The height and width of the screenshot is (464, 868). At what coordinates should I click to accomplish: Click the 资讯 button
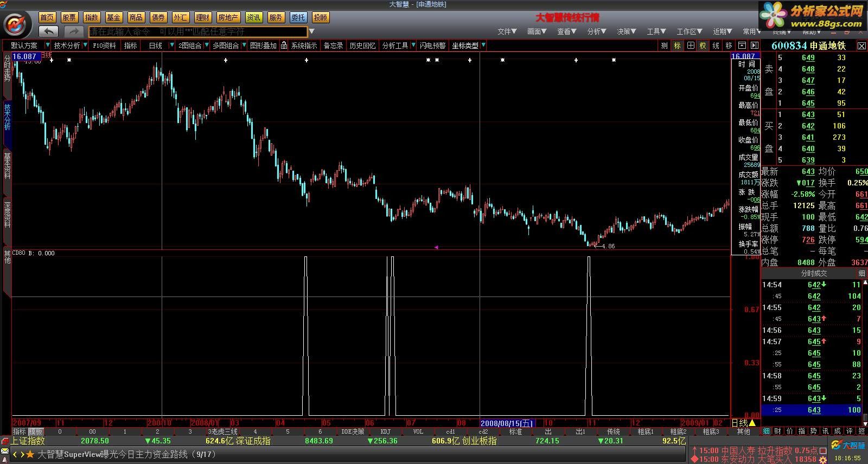[x=253, y=17]
